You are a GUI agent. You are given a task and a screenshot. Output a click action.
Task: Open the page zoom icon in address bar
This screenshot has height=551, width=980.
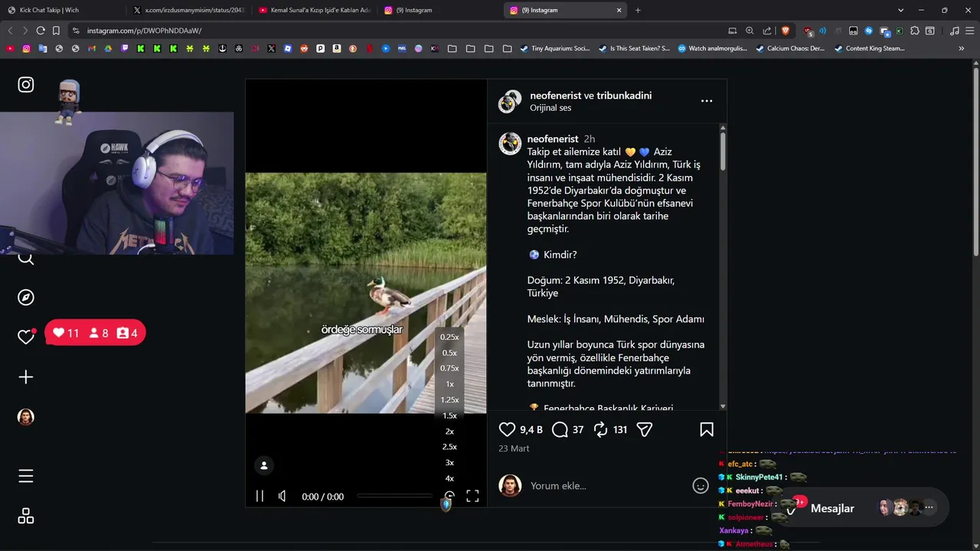(750, 31)
